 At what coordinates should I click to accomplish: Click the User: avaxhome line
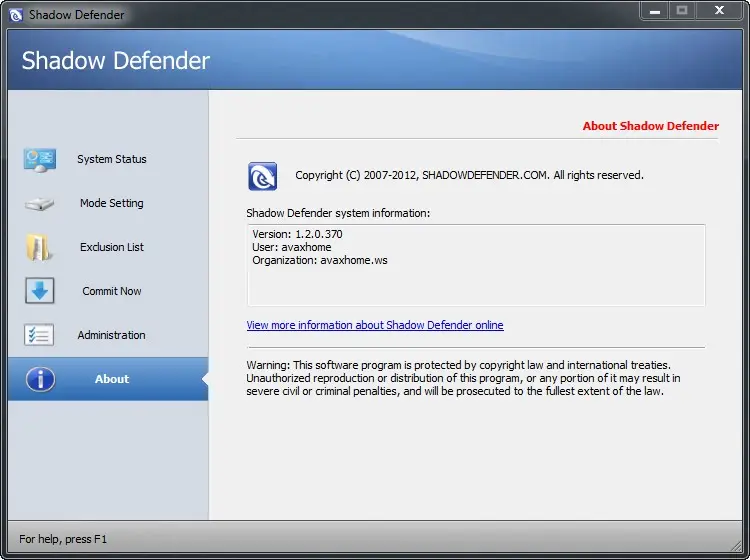pos(292,247)
